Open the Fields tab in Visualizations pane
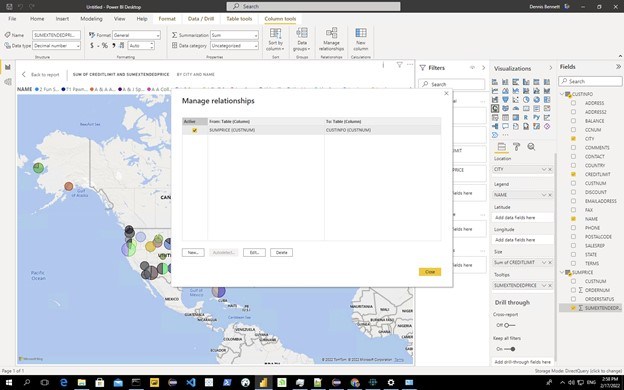Screen dimensions: 624x390 click(x=502, y=147)
